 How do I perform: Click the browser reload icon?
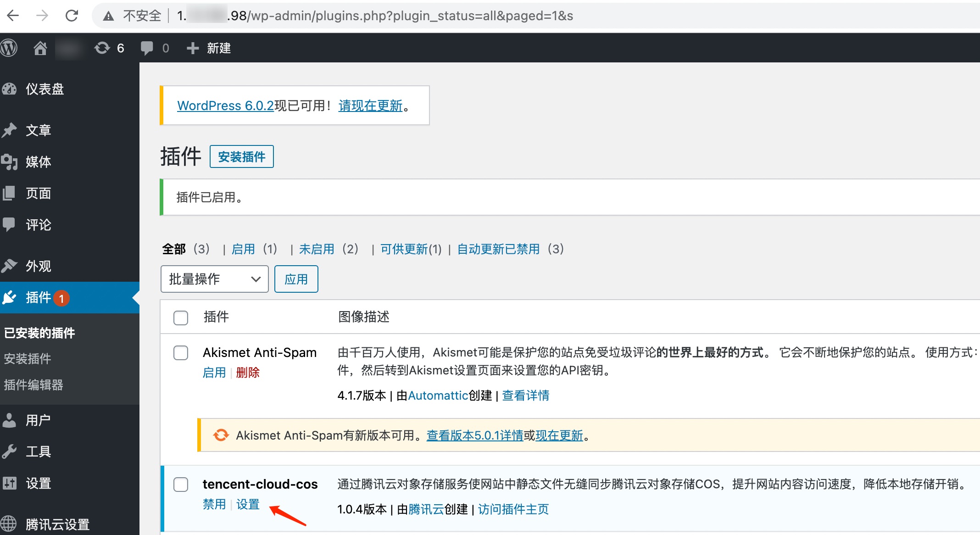point(72,15)
